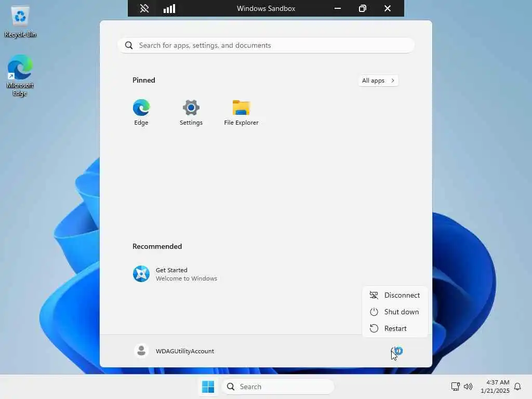The image size is (532, 399).
Task: Click WDAGUtilityAccount name text
Action: click(185, 351)
